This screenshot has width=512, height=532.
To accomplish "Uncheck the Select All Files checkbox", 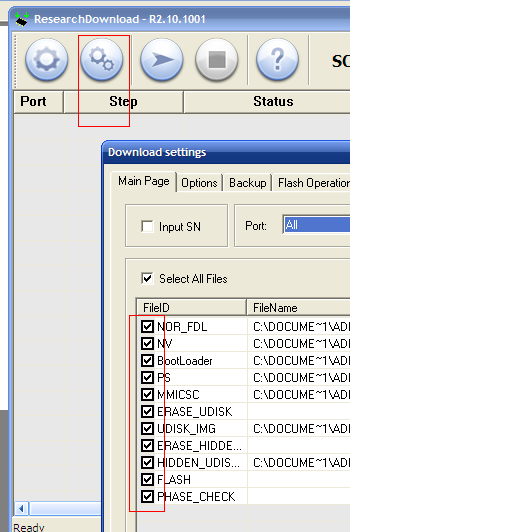I will 147,279.
